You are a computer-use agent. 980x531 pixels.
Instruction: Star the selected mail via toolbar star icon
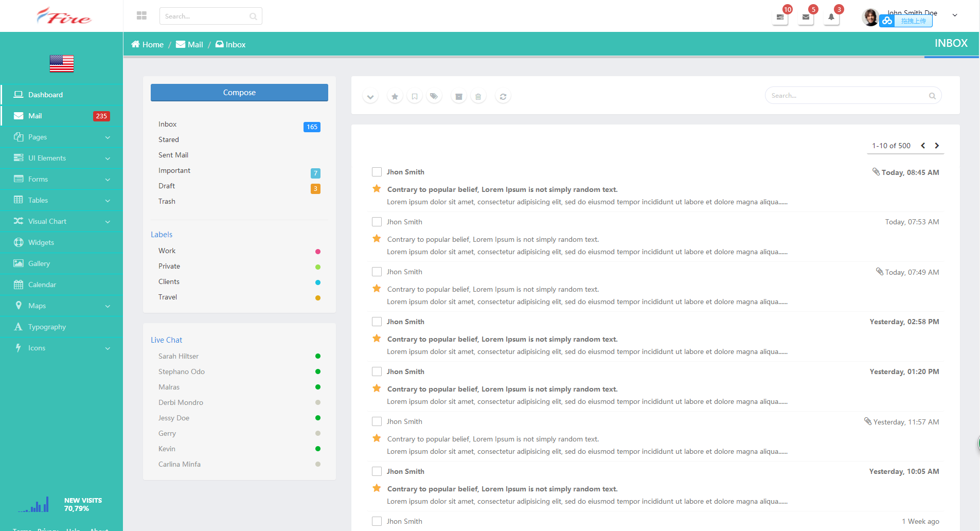(395, 97)
